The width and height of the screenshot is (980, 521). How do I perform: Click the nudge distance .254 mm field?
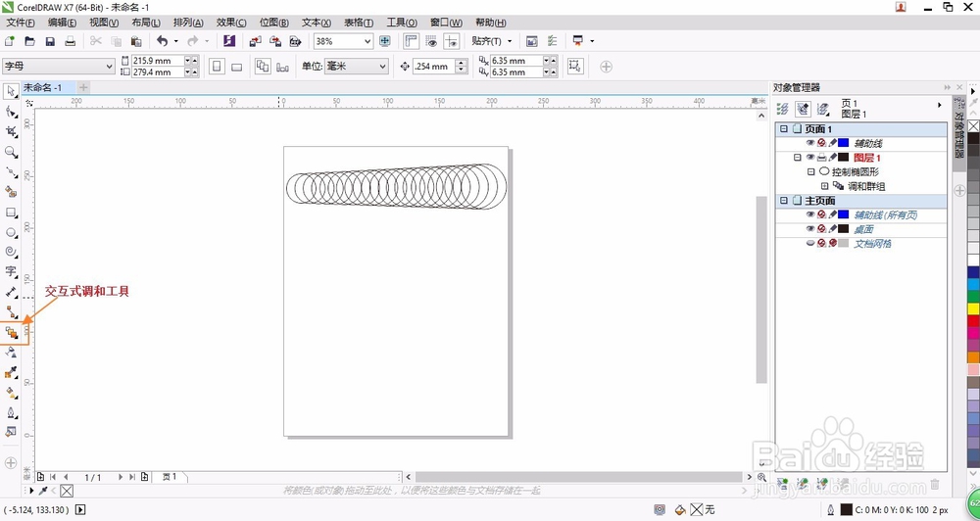click(x=433, y=67)
